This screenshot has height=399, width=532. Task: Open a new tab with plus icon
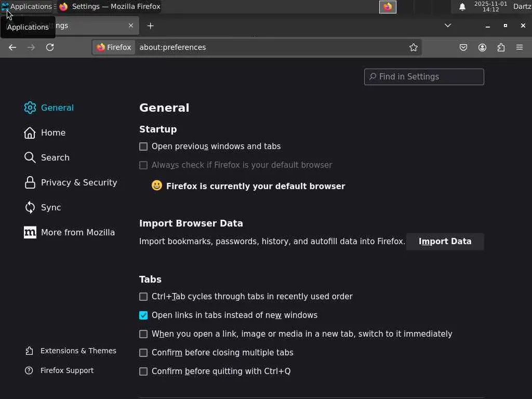click(150, 25)
